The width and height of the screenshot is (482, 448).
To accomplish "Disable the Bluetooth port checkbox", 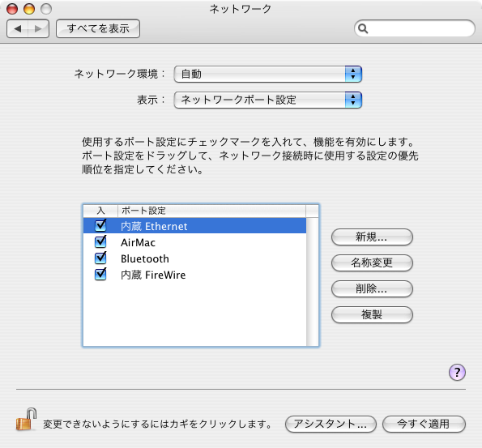I will 100,258.
